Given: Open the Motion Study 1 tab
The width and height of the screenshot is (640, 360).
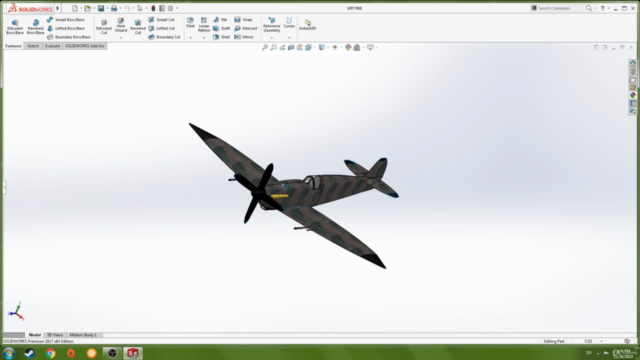Looking at the screenshot, I should tap(83, 335).
